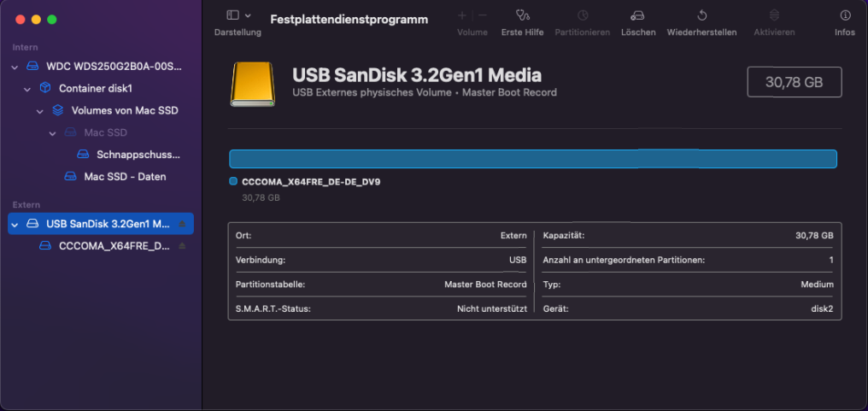This screenshot has height=411, width=868.
Task: Click the Medium Typ value
Action: [x=817, y=285]
